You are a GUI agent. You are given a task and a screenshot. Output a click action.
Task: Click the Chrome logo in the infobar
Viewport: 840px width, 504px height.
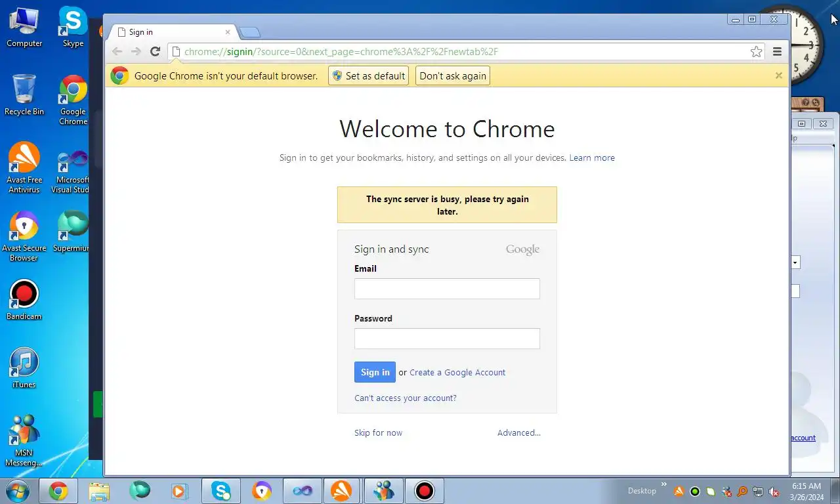(119, 75)
